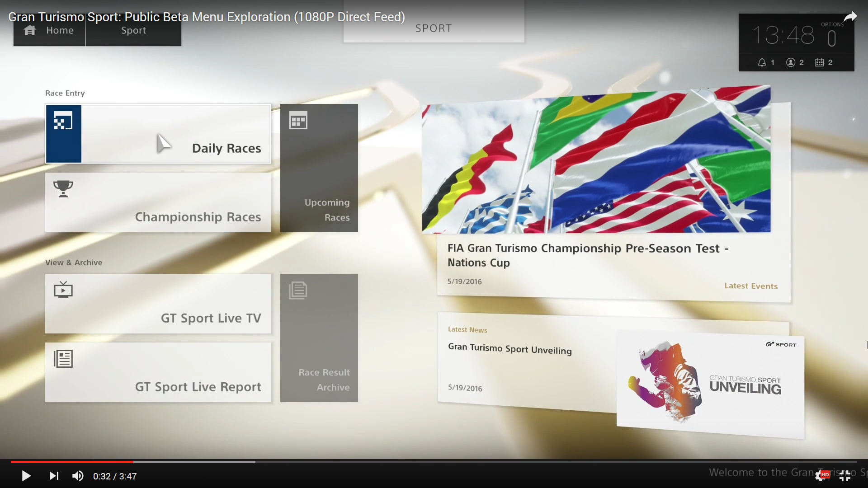Exit fullscreen mode
868x488 pixels.
[x=844, y=476]
